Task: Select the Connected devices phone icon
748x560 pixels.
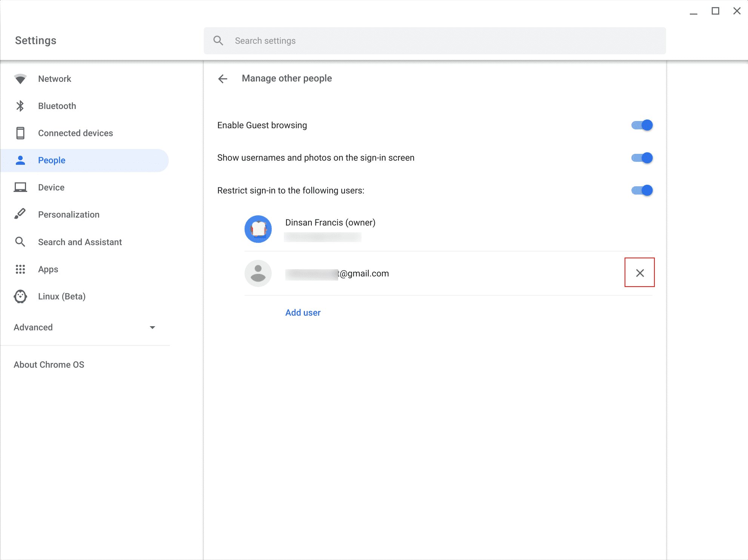Action: 21,133
